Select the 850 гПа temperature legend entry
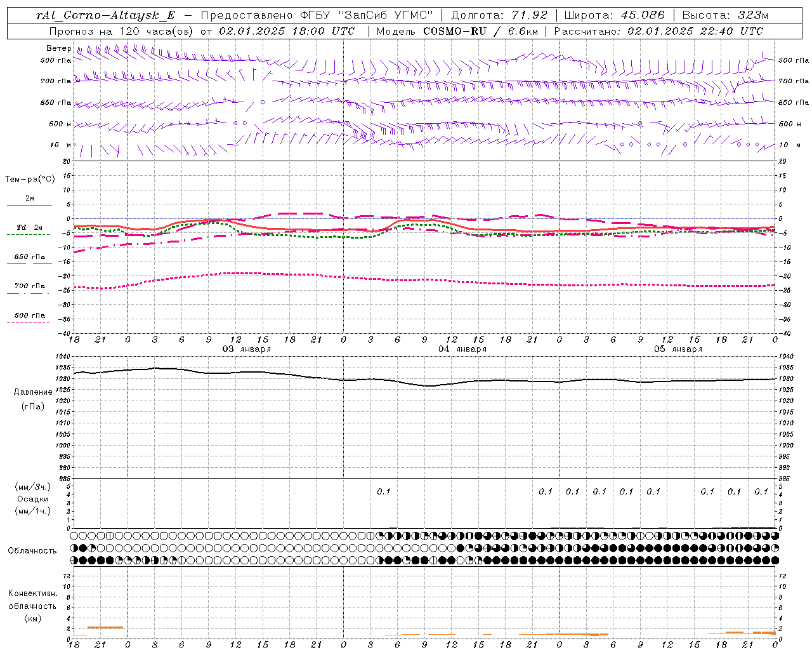This screenshot has width=812, height=650. click(x=30, y=257)
